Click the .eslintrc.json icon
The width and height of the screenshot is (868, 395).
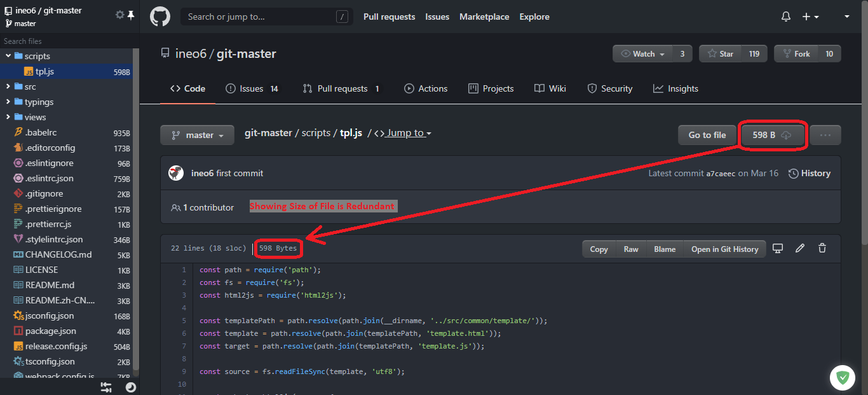pos(18,178)
